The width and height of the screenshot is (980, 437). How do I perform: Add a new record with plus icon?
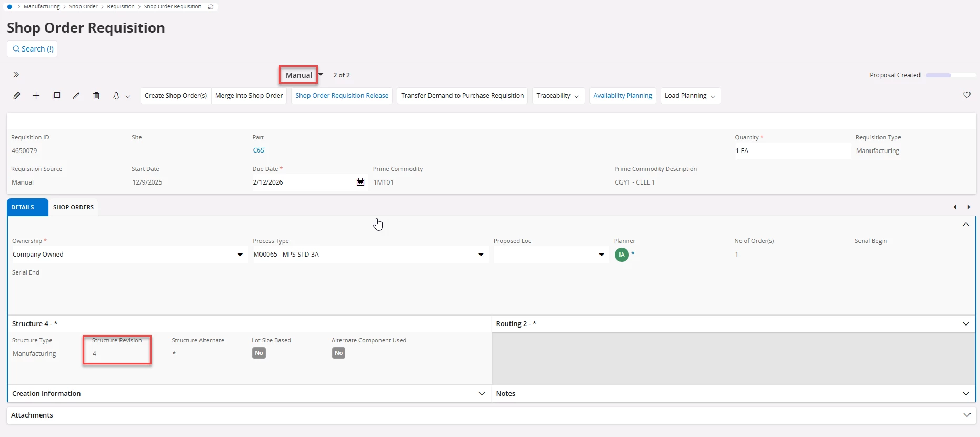click(36, 96)
